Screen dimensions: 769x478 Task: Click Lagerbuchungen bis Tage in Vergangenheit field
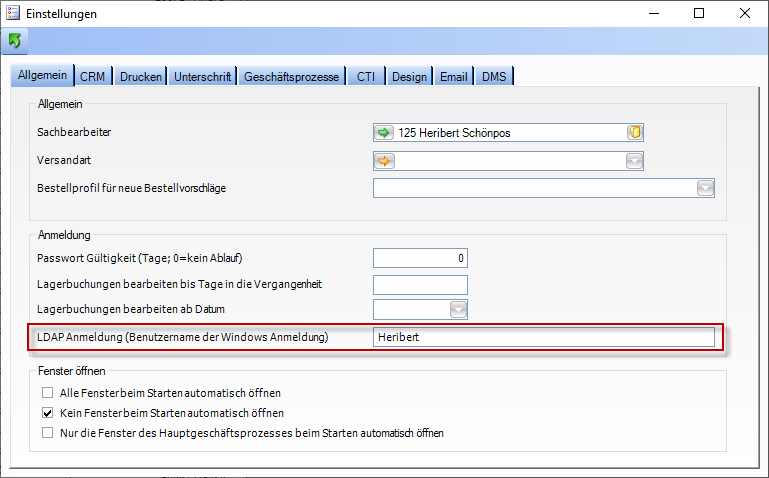420,284
